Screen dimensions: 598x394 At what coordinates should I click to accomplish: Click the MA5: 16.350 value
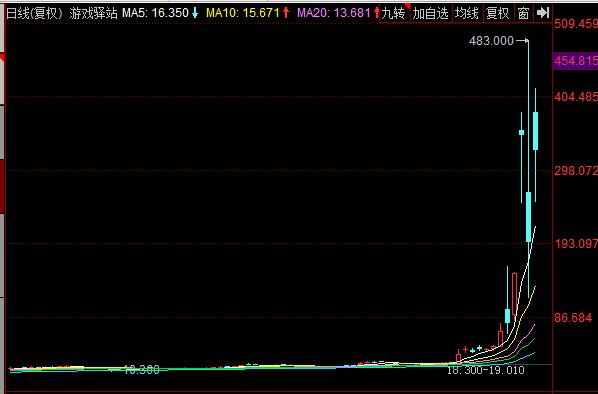(155, 13)
